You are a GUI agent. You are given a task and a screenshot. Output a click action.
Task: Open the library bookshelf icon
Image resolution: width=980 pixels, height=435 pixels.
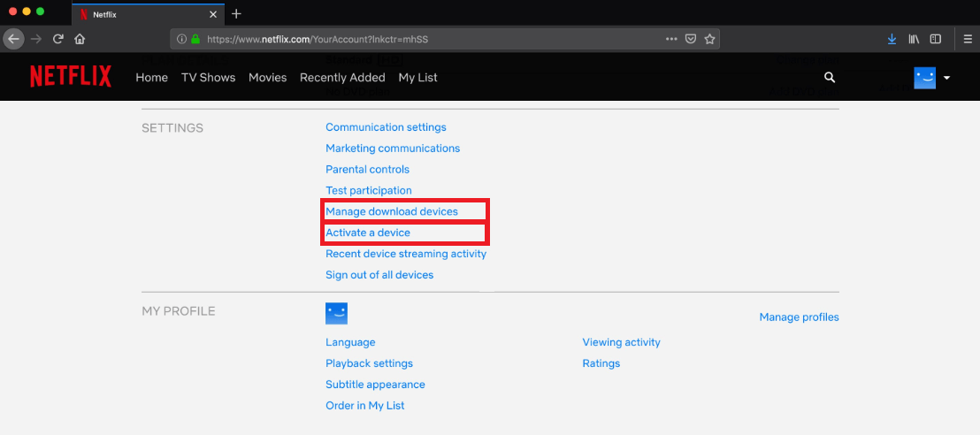coord(914,39)
